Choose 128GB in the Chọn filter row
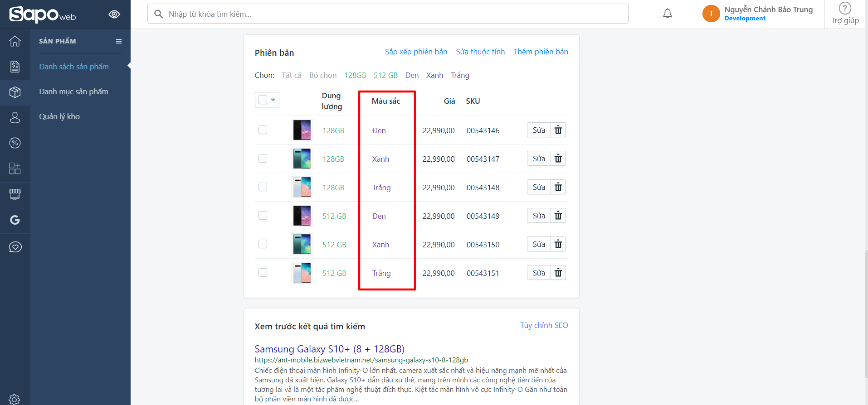The image size is (868, 405). [x=355, y=75]
